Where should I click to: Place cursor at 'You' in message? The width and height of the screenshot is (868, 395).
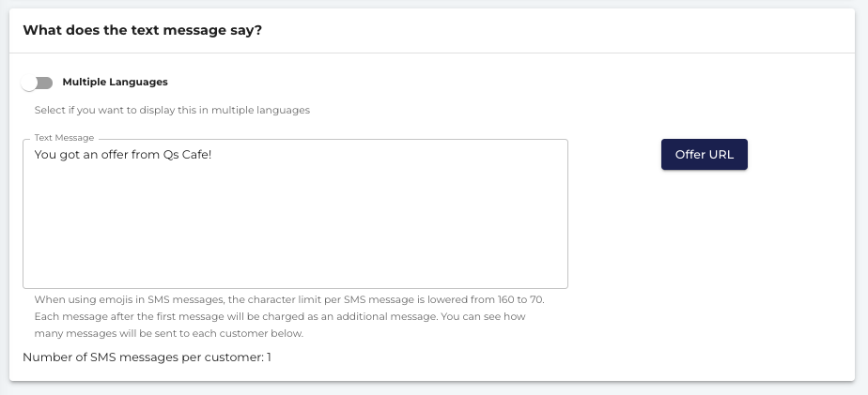[x=44, y=155]
